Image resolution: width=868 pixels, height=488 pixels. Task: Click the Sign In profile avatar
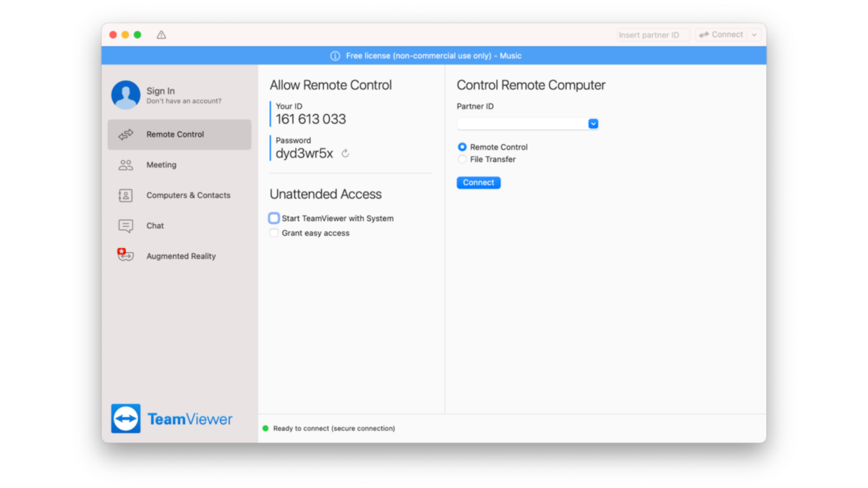pyautogui.click(x=125, y=94)
